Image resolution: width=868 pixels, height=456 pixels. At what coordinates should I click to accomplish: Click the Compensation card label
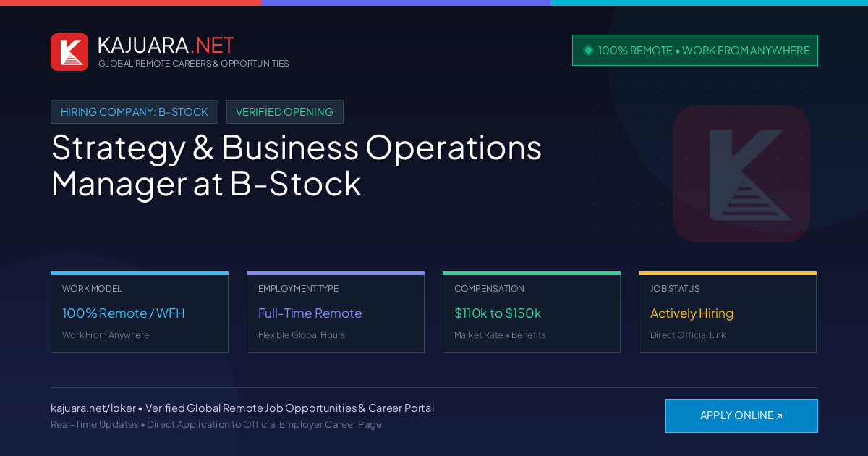click(x=489, y=288)
